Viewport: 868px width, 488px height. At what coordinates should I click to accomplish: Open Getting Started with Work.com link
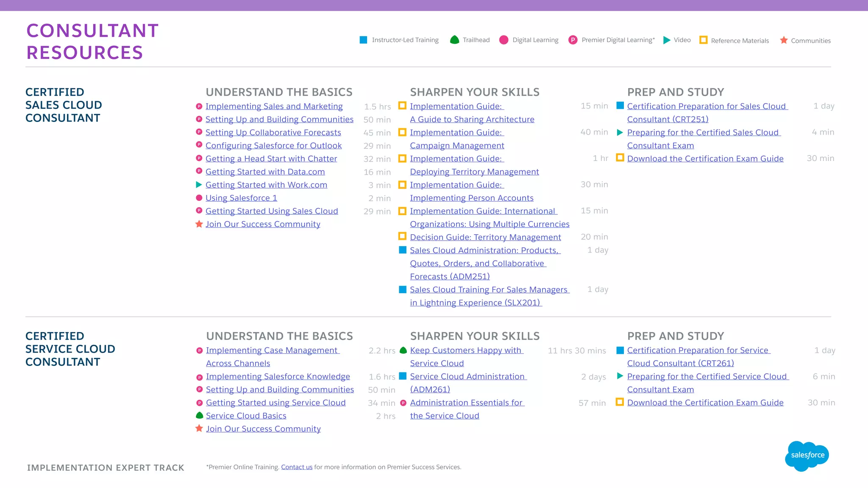[266, 185]
